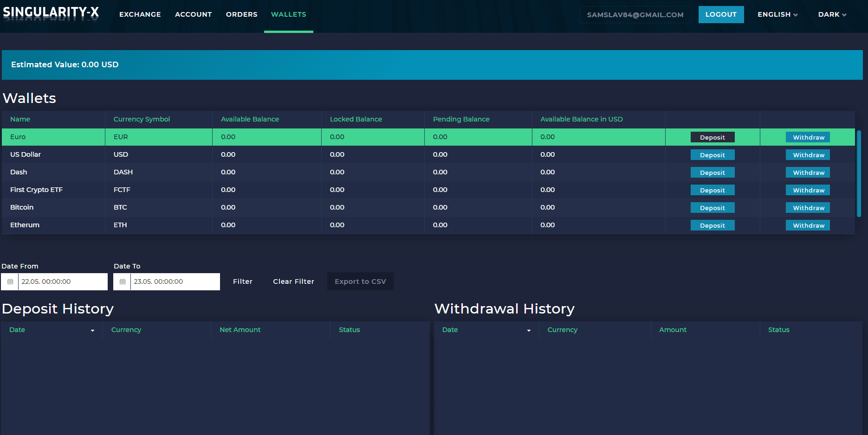Click Deposit for the Euro row
The height and width of the screenshot is (435, 868).
coord(712,137)
